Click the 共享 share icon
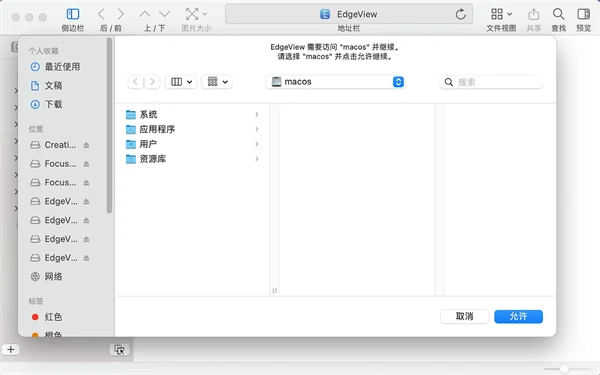The height and width of the screenshot is (375, 600). tap(533, 15)
